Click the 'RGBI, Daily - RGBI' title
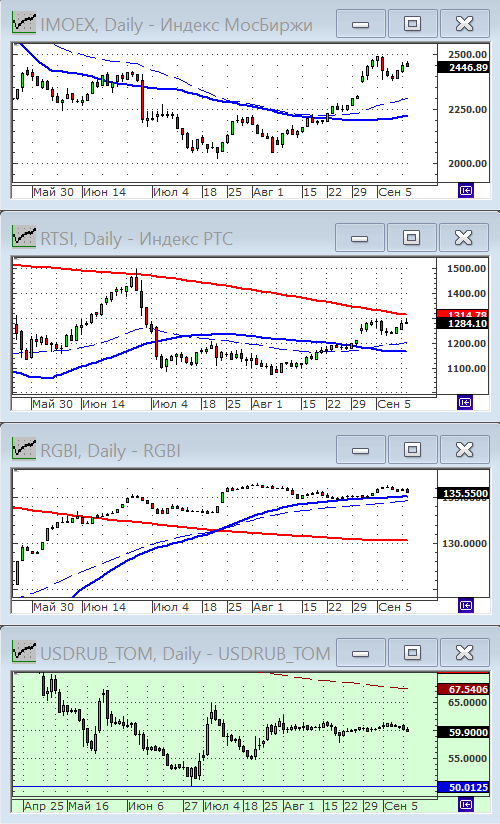This screenshot has height=824, width=500. [x=110, y=451]
